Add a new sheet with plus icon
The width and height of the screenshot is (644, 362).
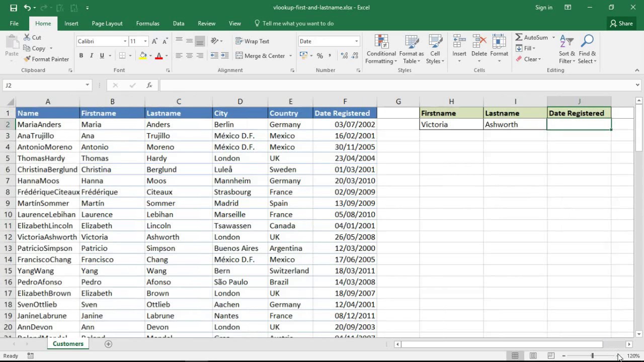[x=108, y=344]
